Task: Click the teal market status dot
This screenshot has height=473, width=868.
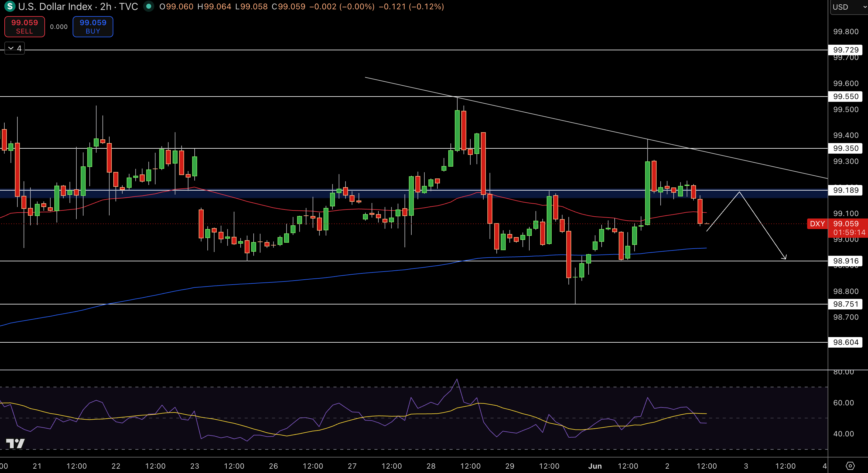Action: point(149,7)
